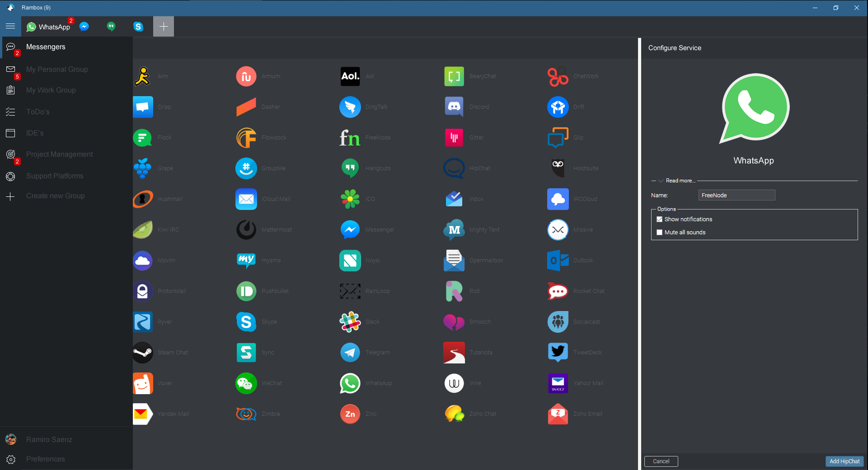Click the Openmailbox service label
The width and height of the screenshot is (868, 470).
click(486, 261)
